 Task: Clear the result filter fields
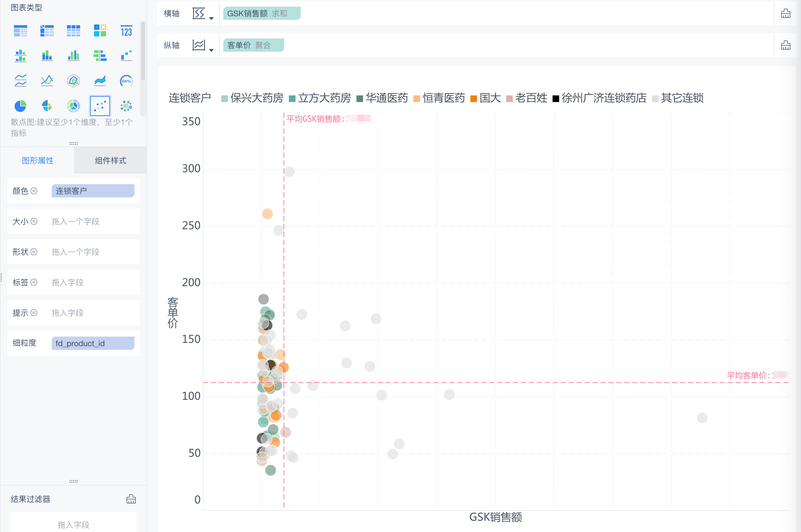pos(131,499)
